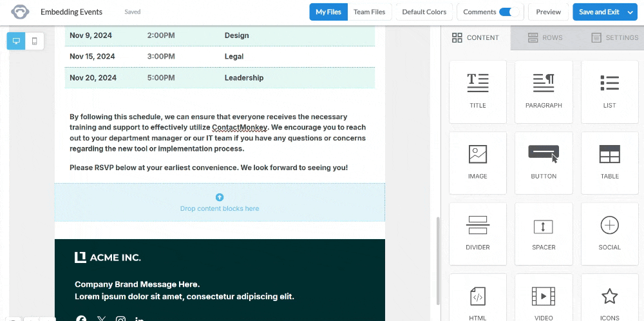Select the Spacer content block

(x=544, y=234)
